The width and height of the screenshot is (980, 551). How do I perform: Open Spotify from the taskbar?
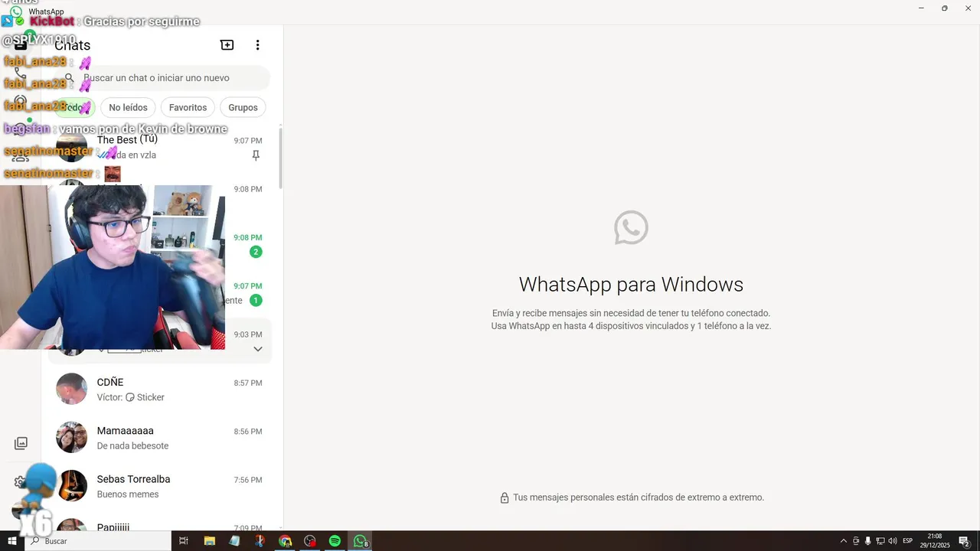[335, 541]
